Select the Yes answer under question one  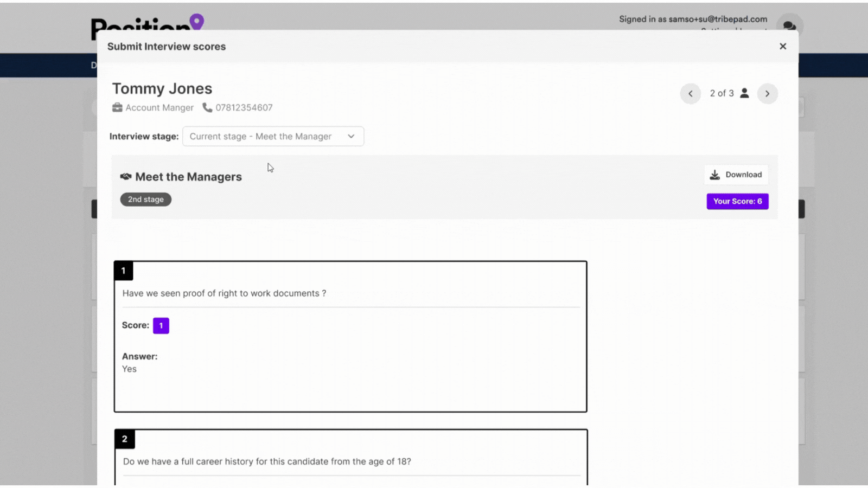click(x=129, y=369)
